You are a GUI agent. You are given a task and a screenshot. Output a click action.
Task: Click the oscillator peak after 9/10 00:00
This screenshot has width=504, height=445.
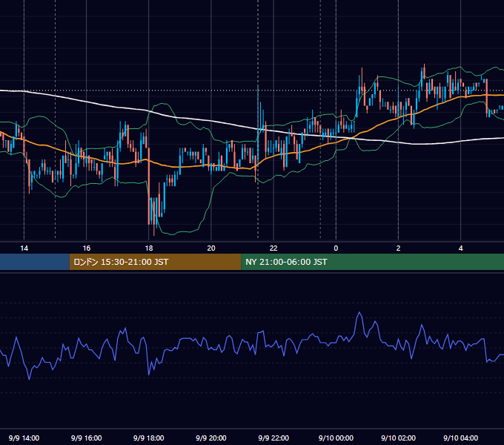359,313
